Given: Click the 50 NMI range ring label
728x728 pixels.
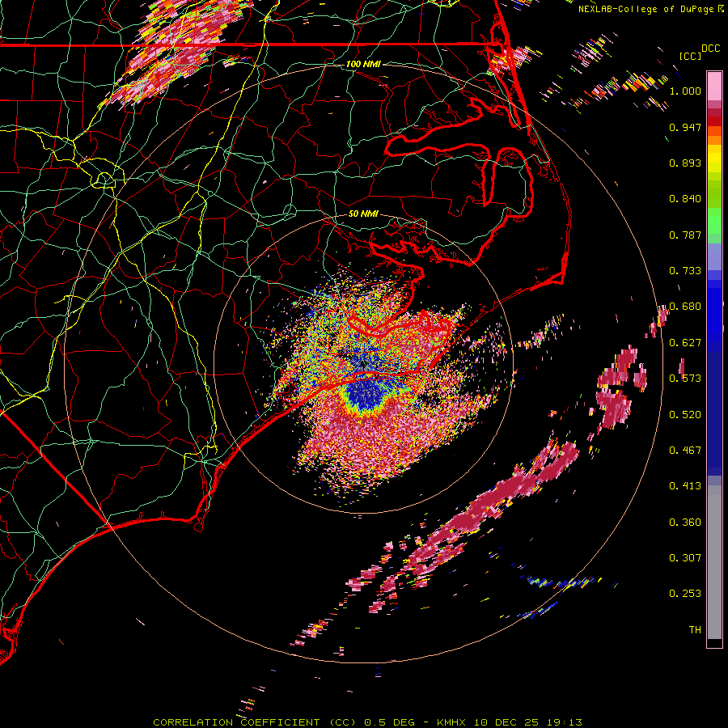Looking at the screenshot, I should (x=363, y=214).
